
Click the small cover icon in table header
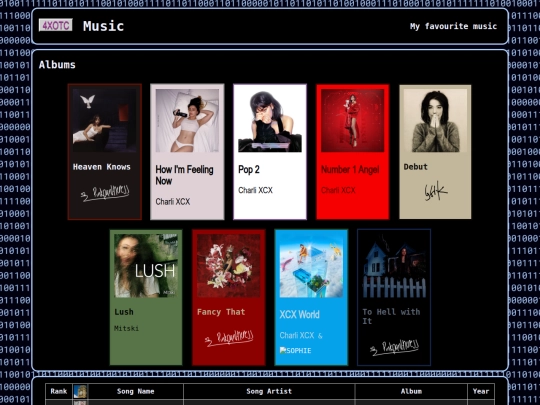coord(80,392)
